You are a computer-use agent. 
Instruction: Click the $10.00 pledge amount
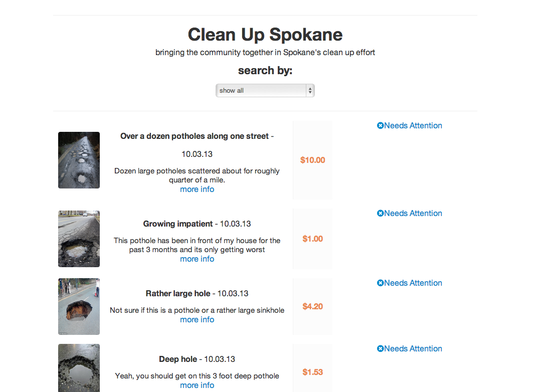312,160
